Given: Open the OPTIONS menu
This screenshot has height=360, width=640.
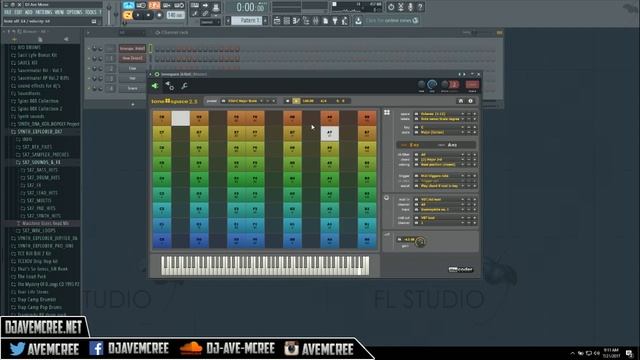Looking at the screenshot, I should point(74,13).
